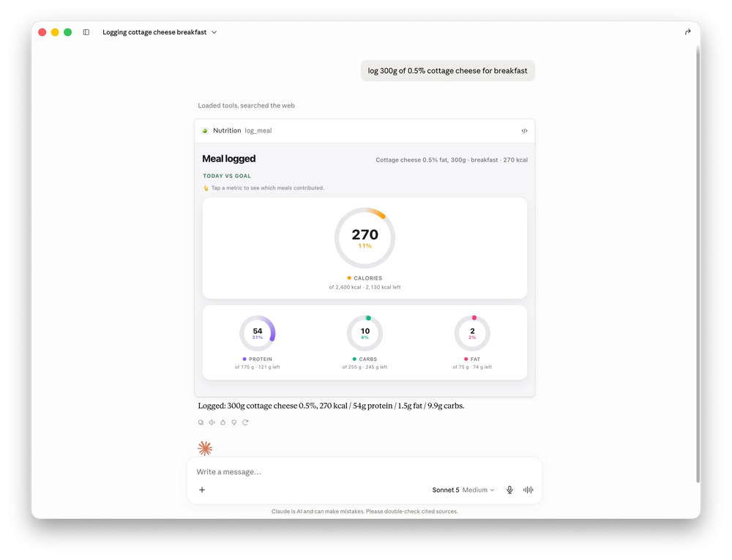Start dictation with microphone icon

pos(509,490)
